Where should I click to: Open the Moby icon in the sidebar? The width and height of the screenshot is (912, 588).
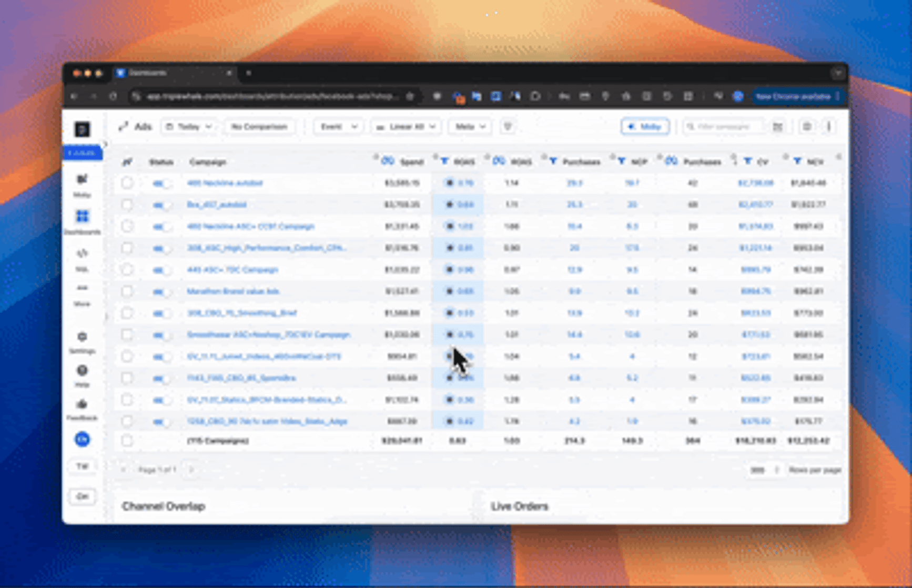[82, 179]
